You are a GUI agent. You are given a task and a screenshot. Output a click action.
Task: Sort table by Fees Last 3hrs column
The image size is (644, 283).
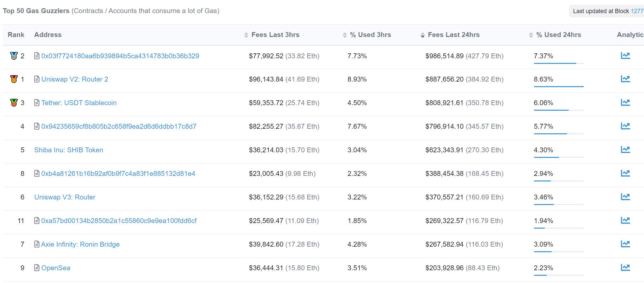pos(275,35)
